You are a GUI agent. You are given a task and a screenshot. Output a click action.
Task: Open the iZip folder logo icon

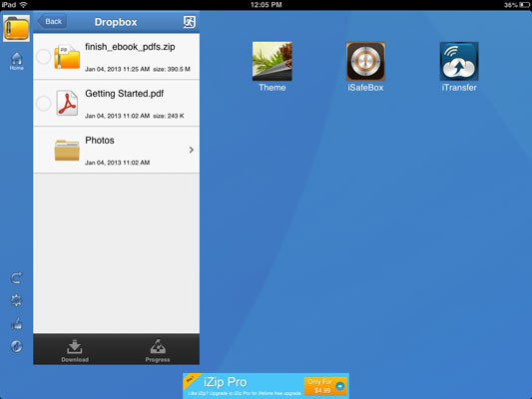[x=16, y=29]
